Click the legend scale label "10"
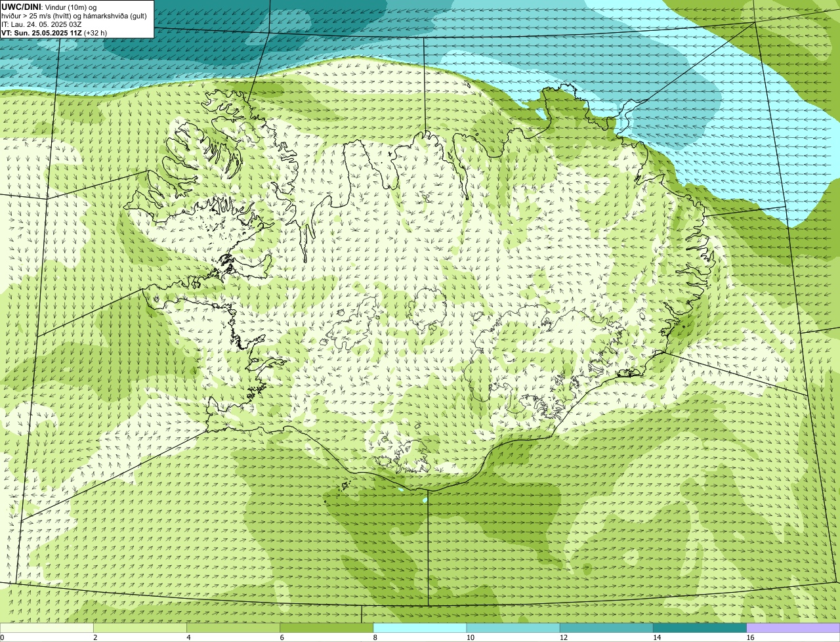840x642 pixels. pyautogui.click(x=471, y=637)
